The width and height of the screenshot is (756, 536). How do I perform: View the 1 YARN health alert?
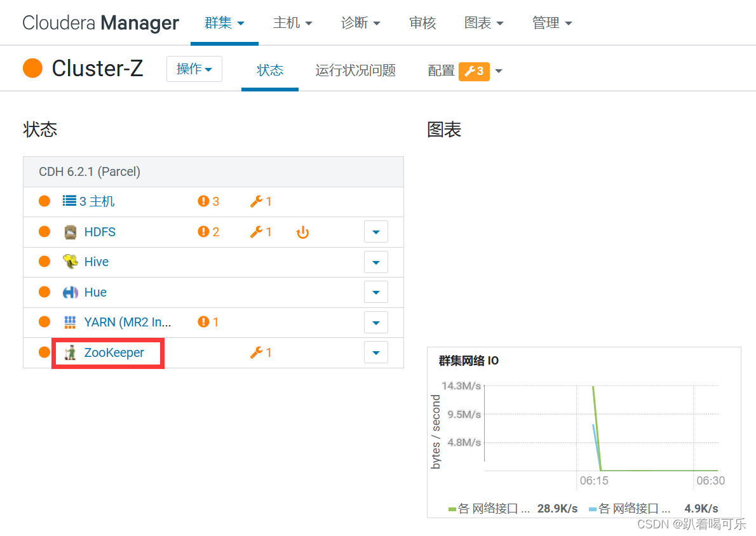208,322
